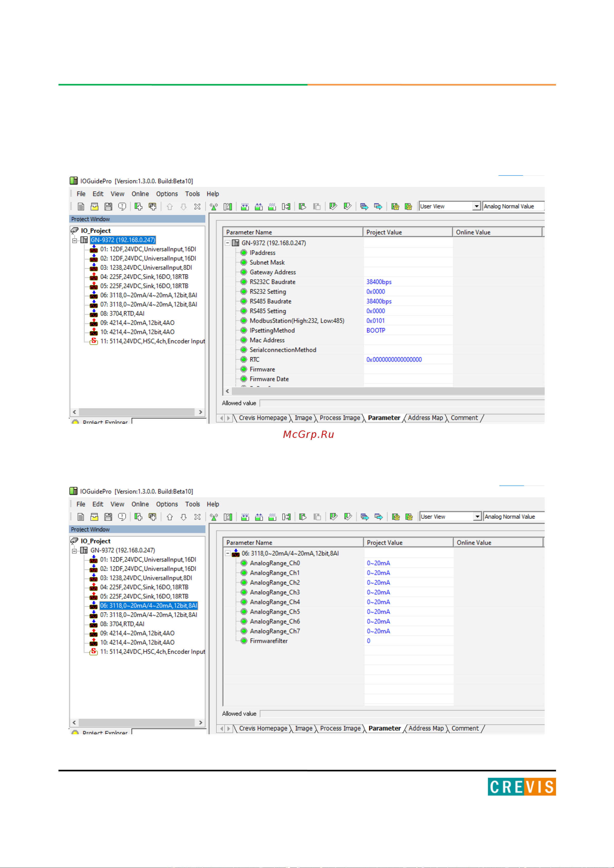Screen dimensions: 614x868
Task: Click right arrow of upper project tree scrollbar
Action: [200, 412]
